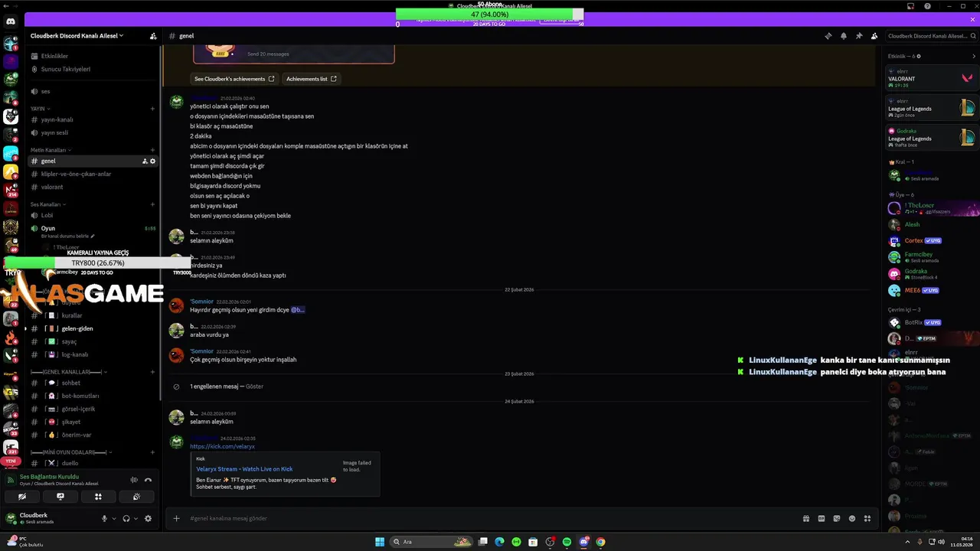Collapse the YAYIN category
Image resolution: width=980 pixels, height=551 pixels.
click(41, 109)
